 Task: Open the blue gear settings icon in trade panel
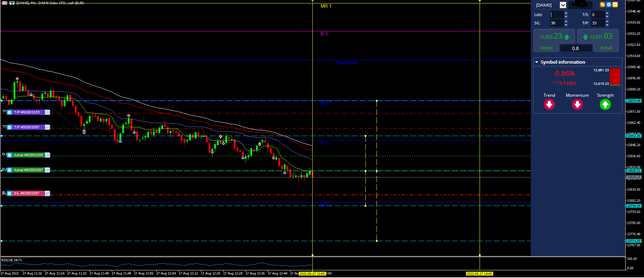click(609, 5)
